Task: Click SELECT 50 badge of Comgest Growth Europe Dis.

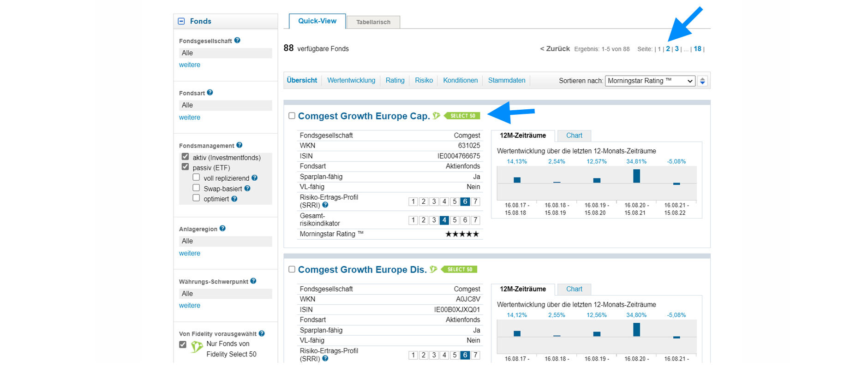Action: (459, 269)
